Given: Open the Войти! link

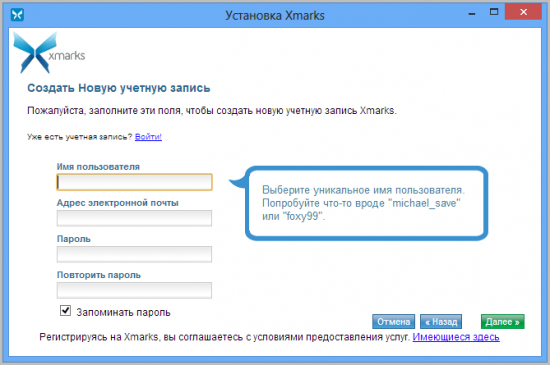Looking at the screenshot, I should click(148, 137).
